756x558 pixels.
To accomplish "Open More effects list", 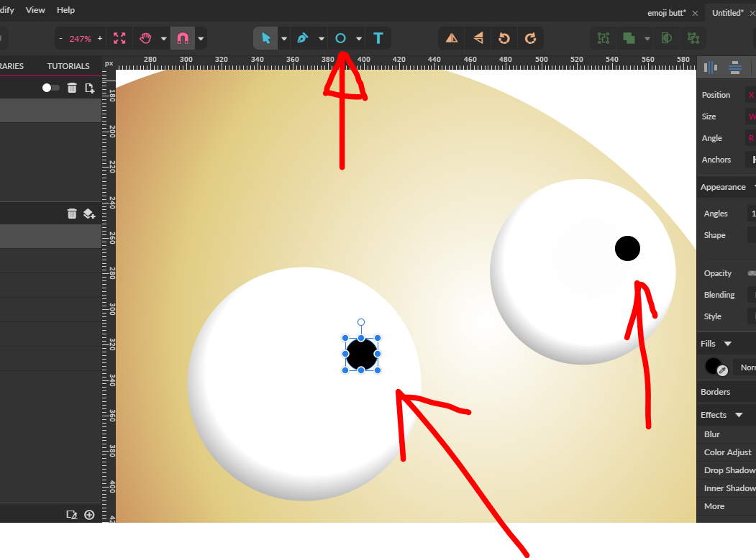I will point(714,506).
